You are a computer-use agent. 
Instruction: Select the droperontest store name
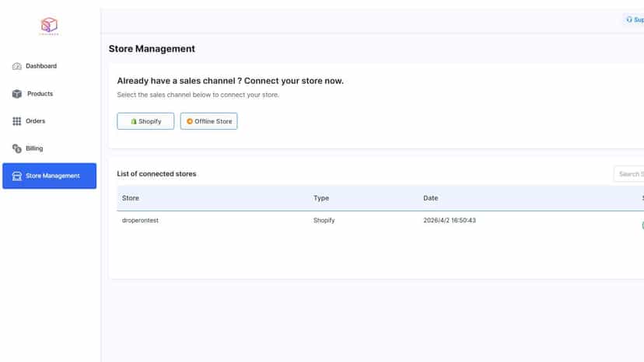coord(140,221)
